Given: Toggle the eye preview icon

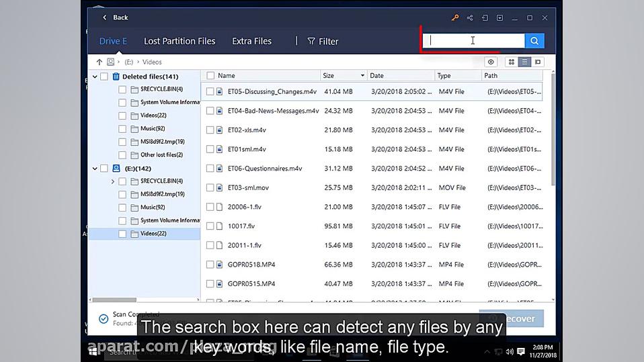Looking at the screenshot, I should tap(491, 62).
